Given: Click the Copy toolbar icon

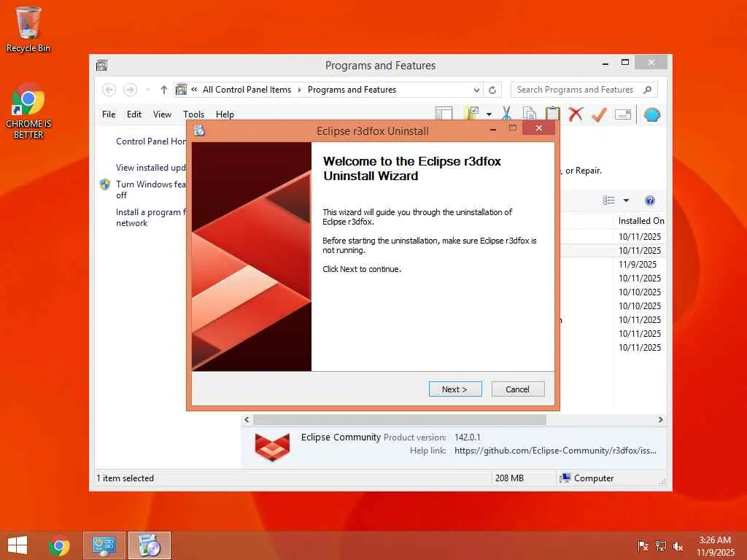Looking at the screenshot, I should tap(530, 114).
